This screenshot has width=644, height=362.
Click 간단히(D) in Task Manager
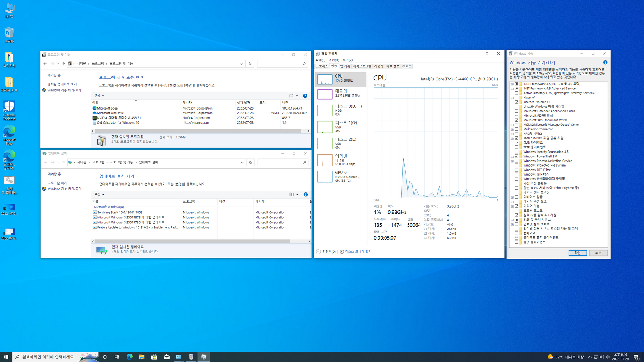326,252
